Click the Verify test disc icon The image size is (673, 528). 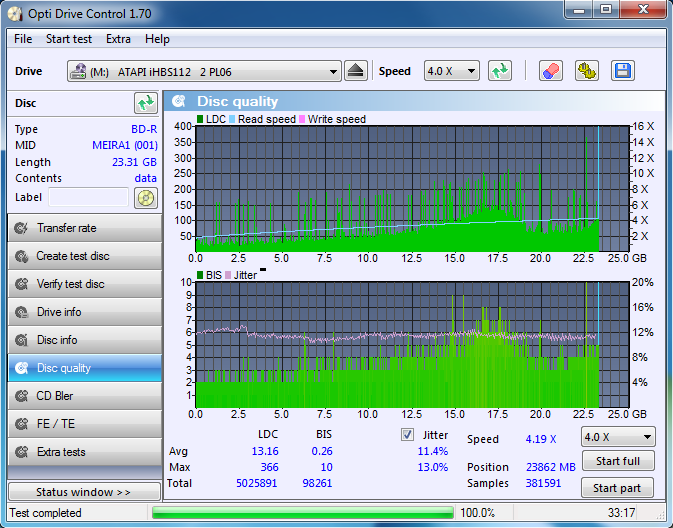(21, 284)
